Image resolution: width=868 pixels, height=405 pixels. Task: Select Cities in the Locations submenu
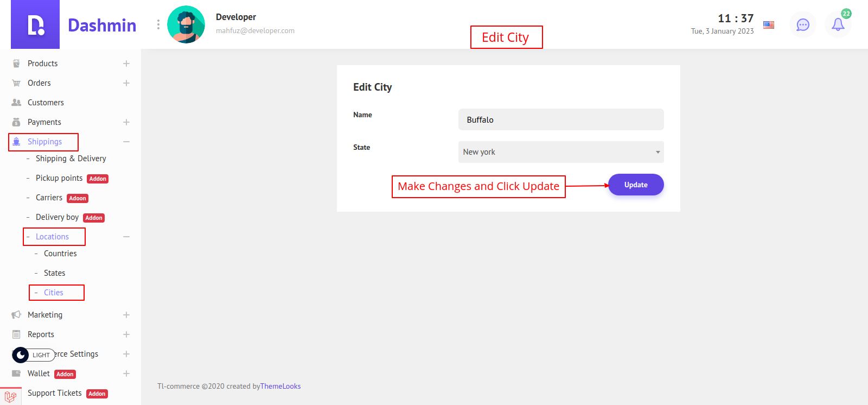point(54,293)
